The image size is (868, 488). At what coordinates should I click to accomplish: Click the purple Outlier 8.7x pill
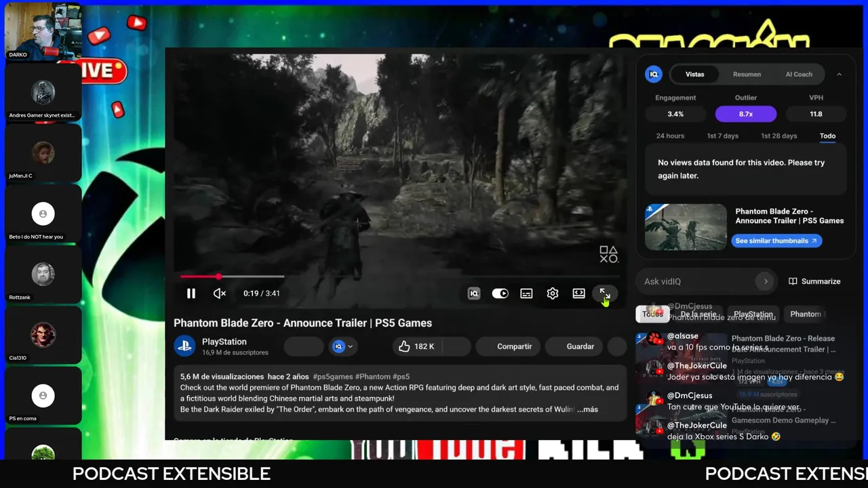coord(746,114)
